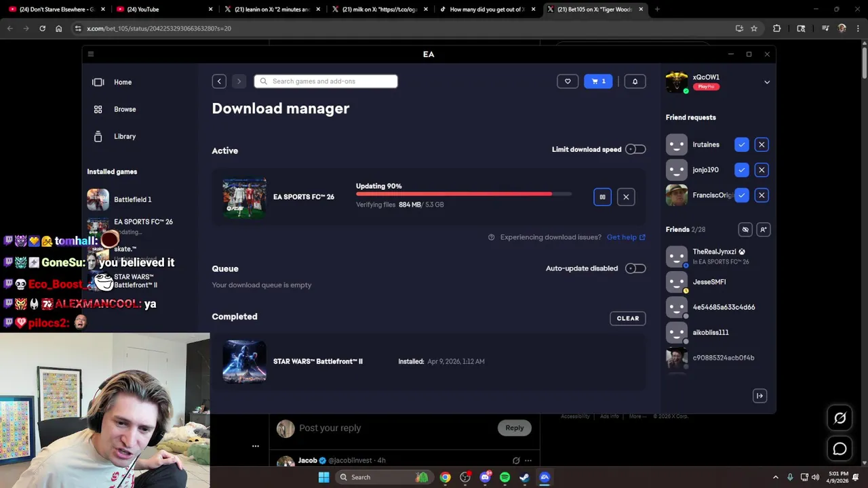
Task: Pause the EA SPORTS FC 26 update
Action: [602, 197]
